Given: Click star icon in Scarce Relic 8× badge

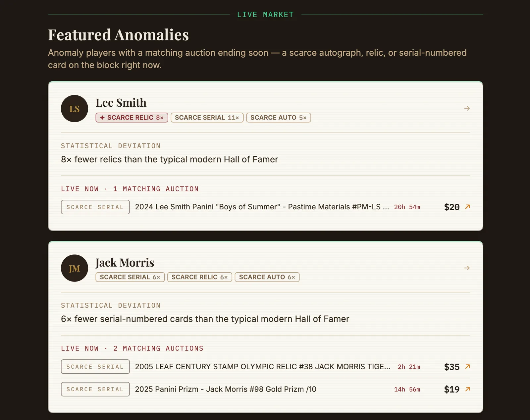Looking at the screenshot, I should tap(102, 118).
